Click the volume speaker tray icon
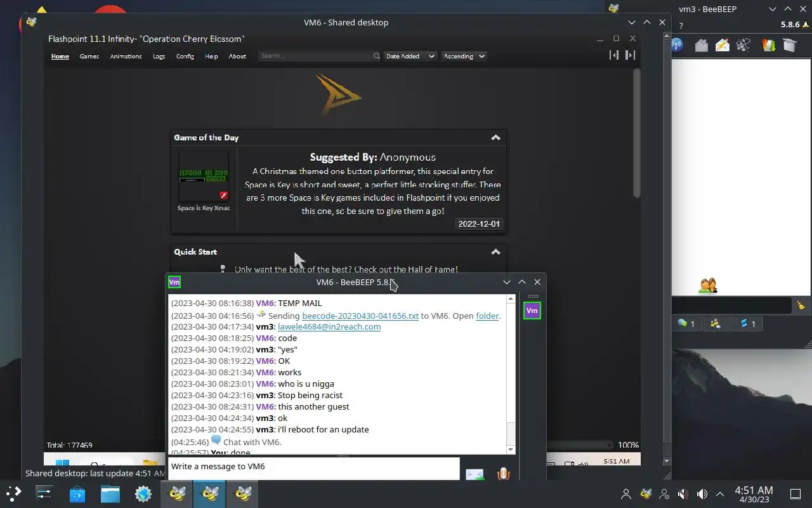 (702, 493)
